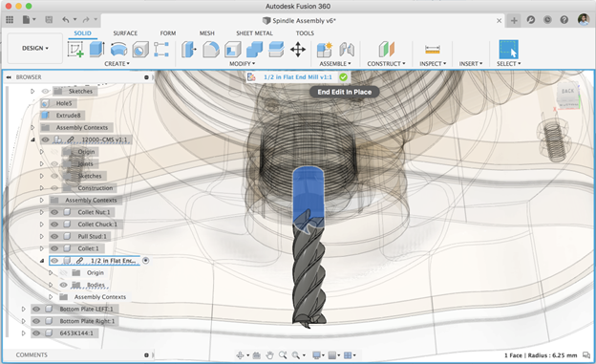Open the CONSTRUCT dropdown menu
Image resolution: width=596 pixels, height=364 pixels.
(386, 63)
